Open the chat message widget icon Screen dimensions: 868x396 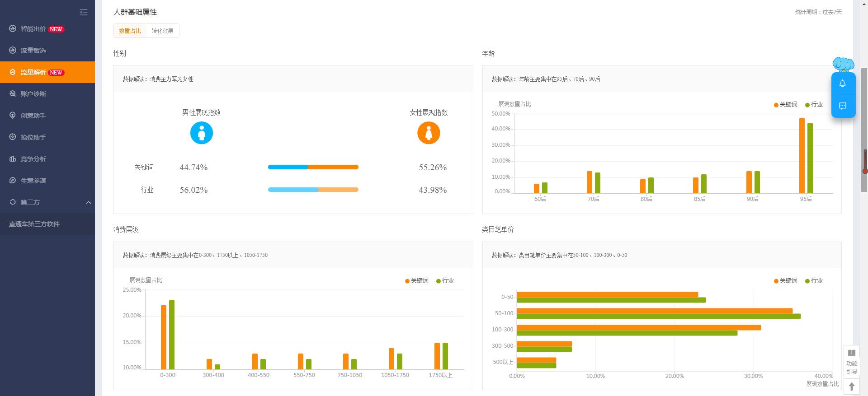click(843, 106)
